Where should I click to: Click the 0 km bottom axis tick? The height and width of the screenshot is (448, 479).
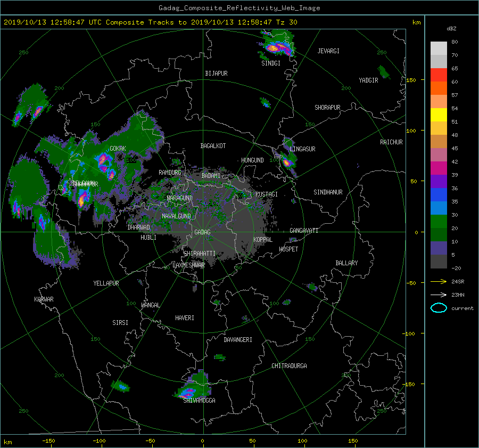tap(202, 441)
